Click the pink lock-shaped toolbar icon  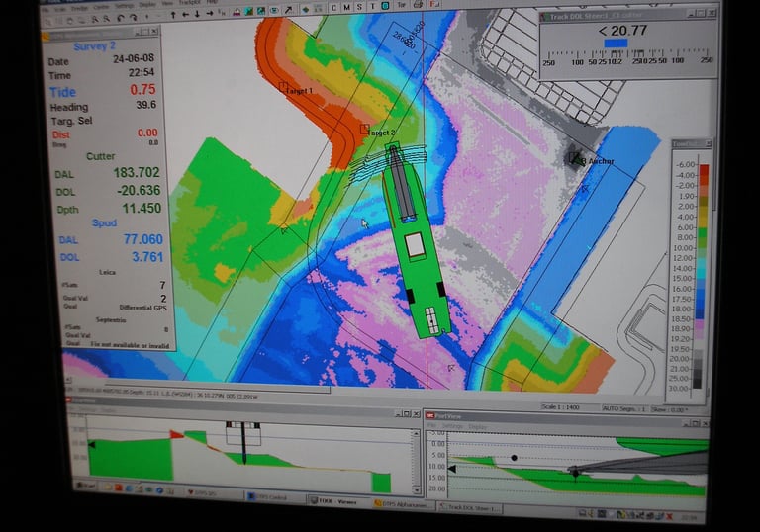[x=237, y=13]
